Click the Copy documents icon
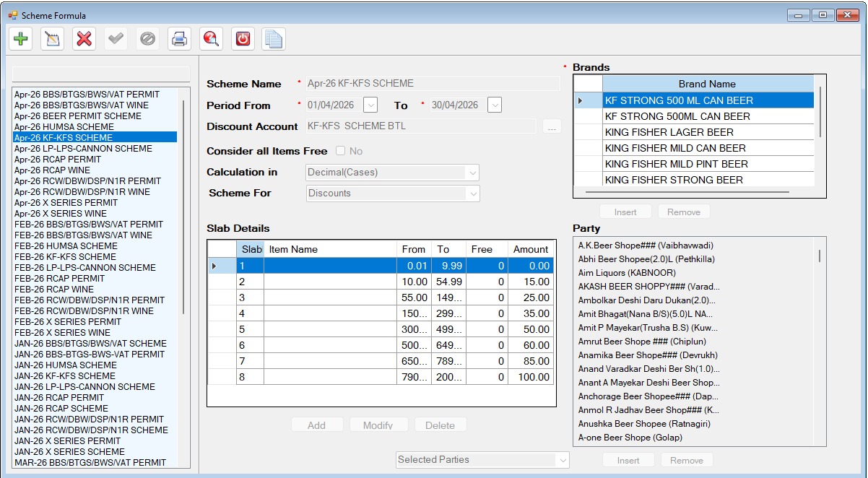 (x=274, y=39)
